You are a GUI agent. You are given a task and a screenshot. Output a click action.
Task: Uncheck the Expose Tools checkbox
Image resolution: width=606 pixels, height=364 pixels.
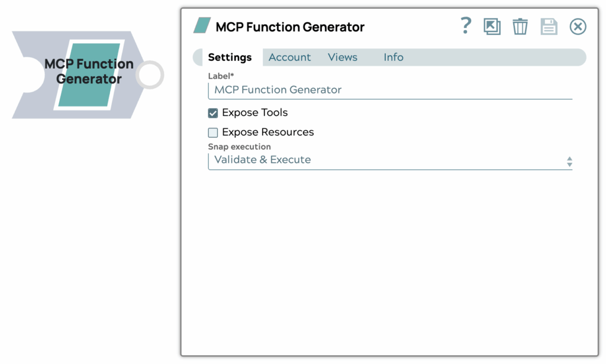(213, 113)
